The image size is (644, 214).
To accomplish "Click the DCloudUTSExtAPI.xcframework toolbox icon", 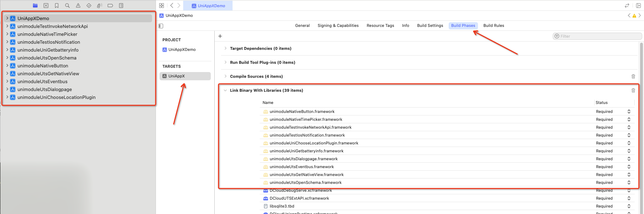I will point(265,198).
